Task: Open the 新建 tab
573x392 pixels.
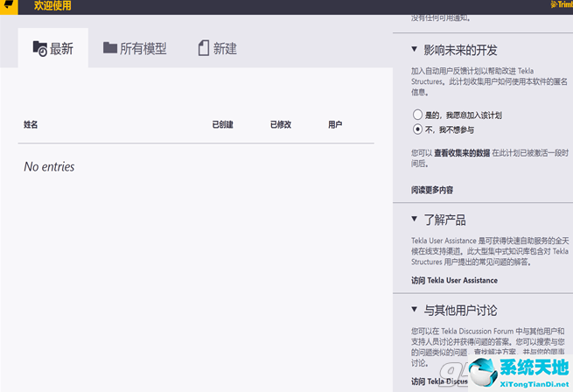Action: (x=218, y=48)
